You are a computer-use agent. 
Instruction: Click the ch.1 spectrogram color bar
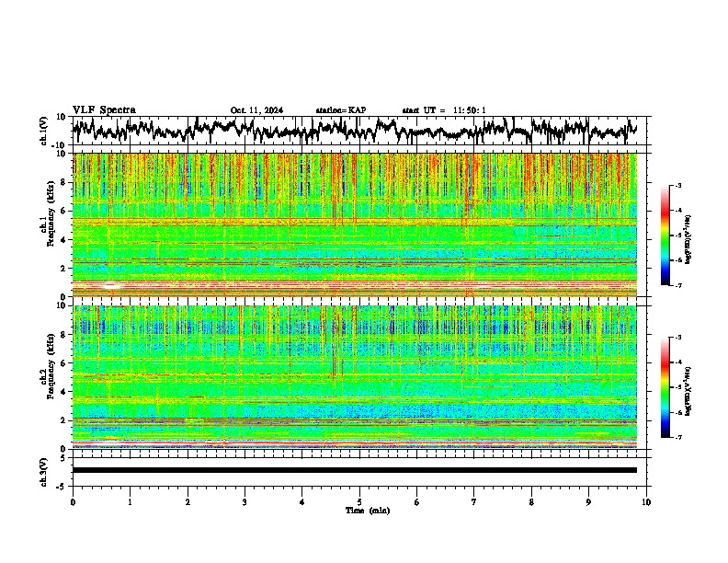[x=665, y=236]
